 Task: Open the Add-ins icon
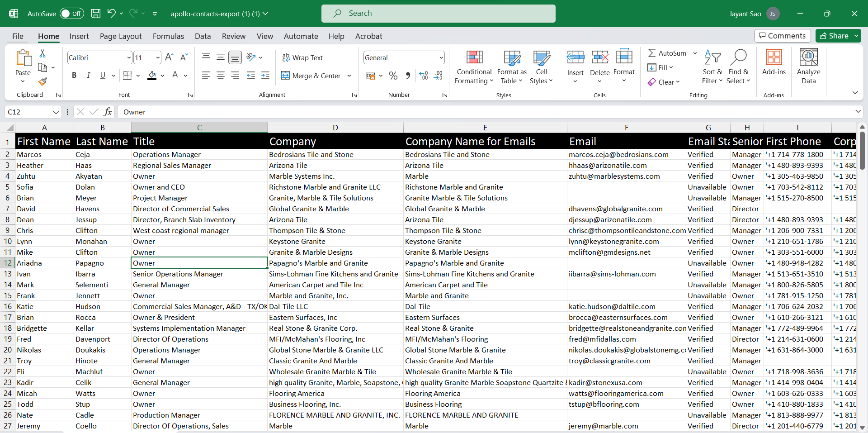774,57
